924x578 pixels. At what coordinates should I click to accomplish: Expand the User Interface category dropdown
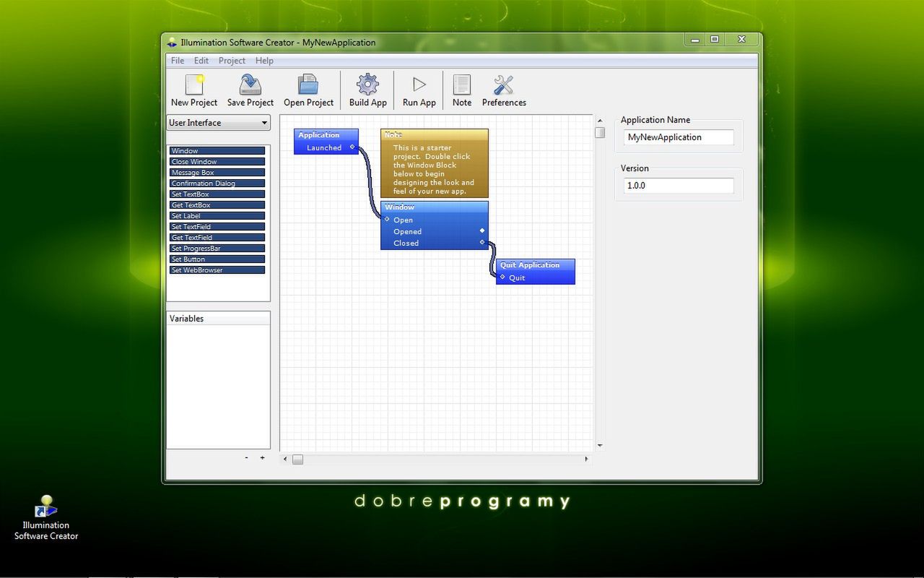[218, 123]
